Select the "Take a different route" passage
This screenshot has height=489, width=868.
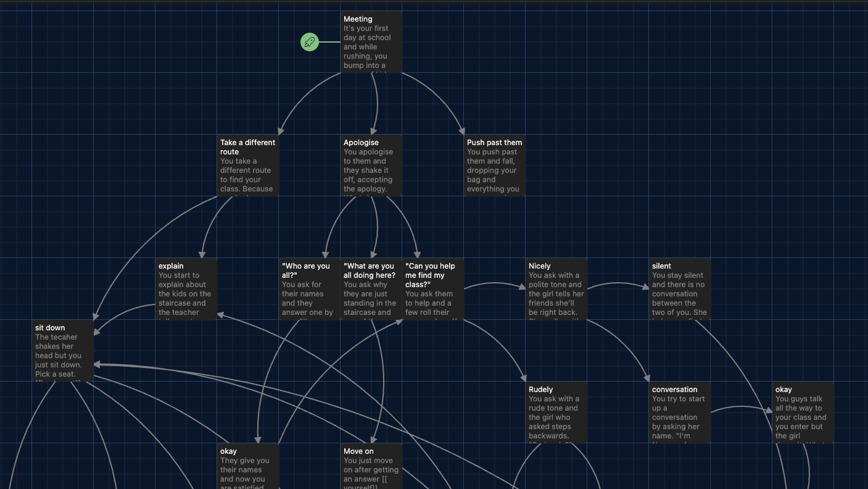click(x=248, y=165)
